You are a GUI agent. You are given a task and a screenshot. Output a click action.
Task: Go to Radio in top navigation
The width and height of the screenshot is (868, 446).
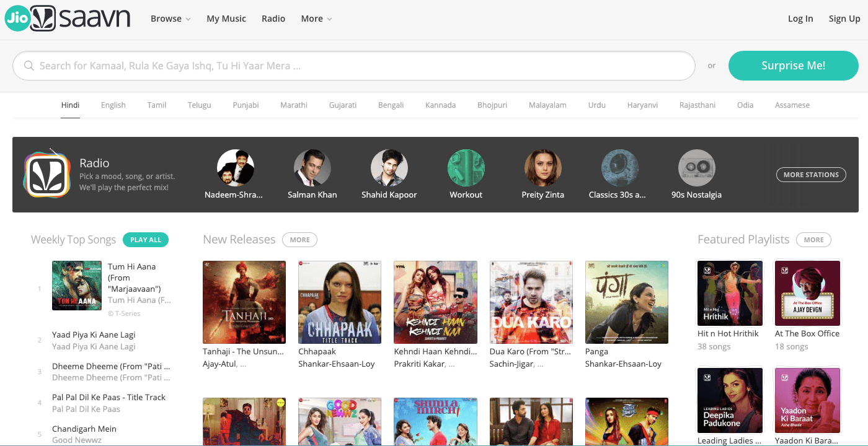[273, 19]
